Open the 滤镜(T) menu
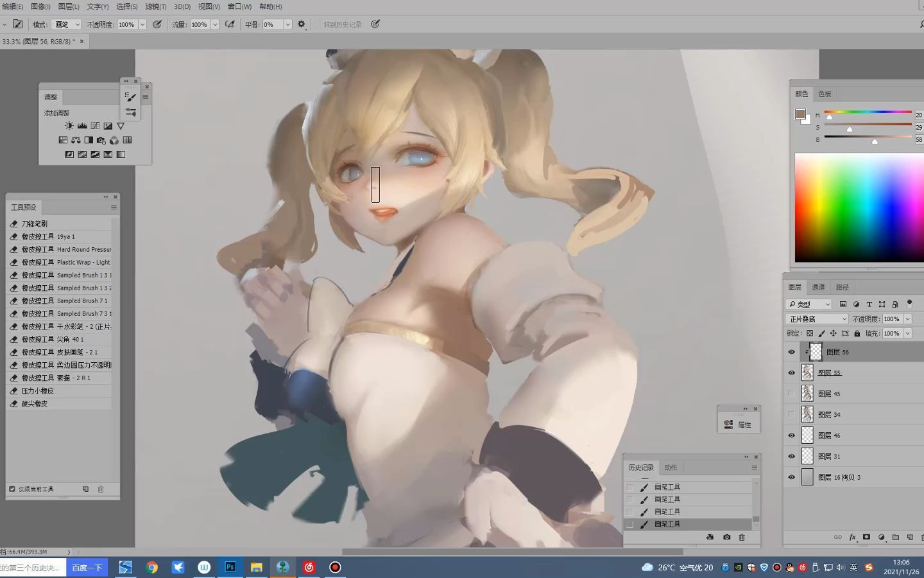Image resolution: width=924 pixels, height=578 pixels. pyautogui.click(x=155, y=6)
